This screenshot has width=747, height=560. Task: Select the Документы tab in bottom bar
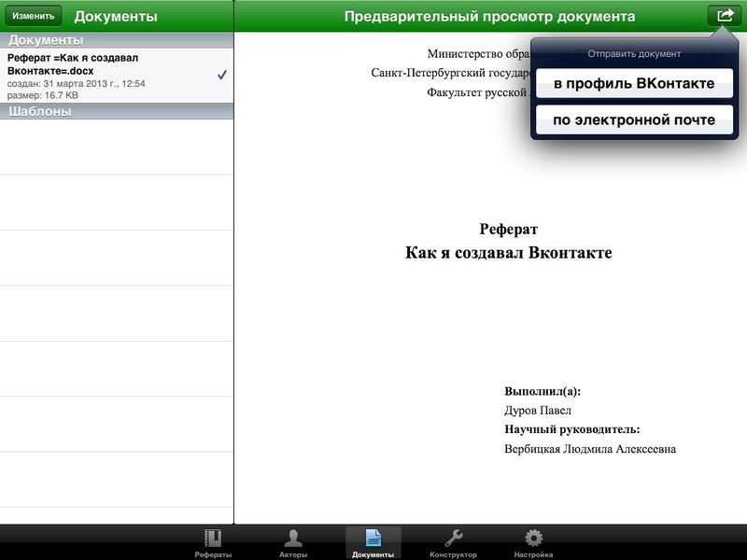pyautogui.click(x=373, y=543)
